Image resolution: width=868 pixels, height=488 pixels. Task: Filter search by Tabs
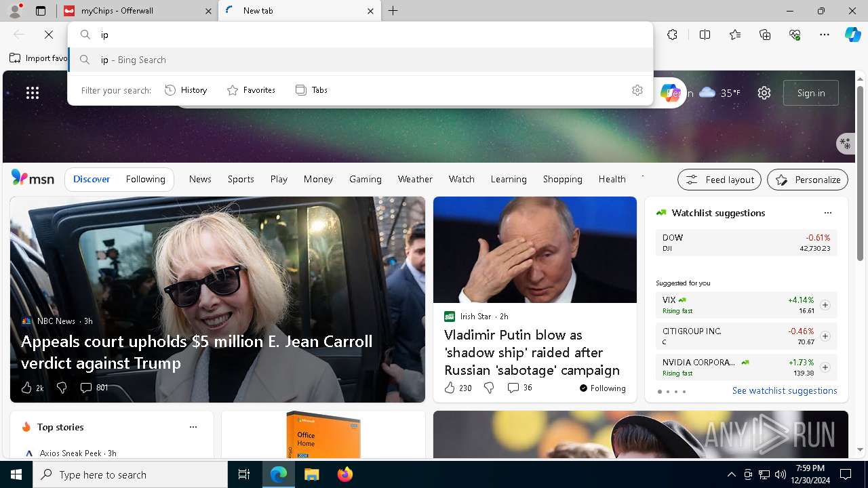point(312,90)
